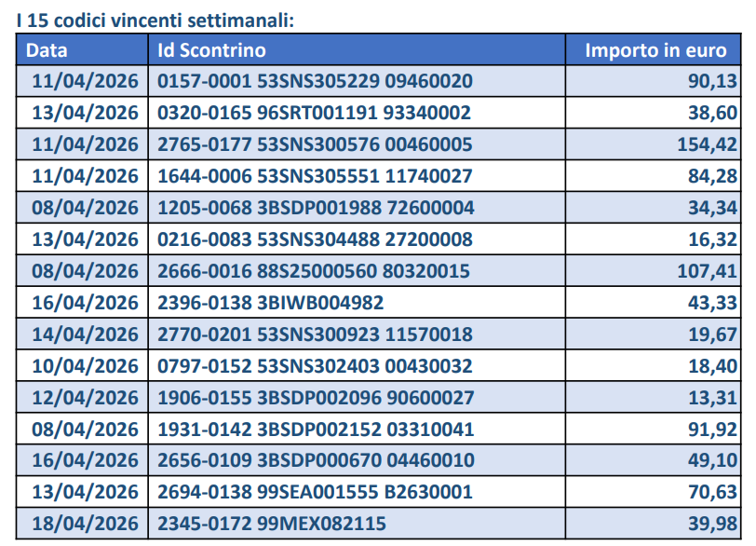756x546 pixels.
Task: Click the date 18/04/2026
Action: [x=85, y=525]
